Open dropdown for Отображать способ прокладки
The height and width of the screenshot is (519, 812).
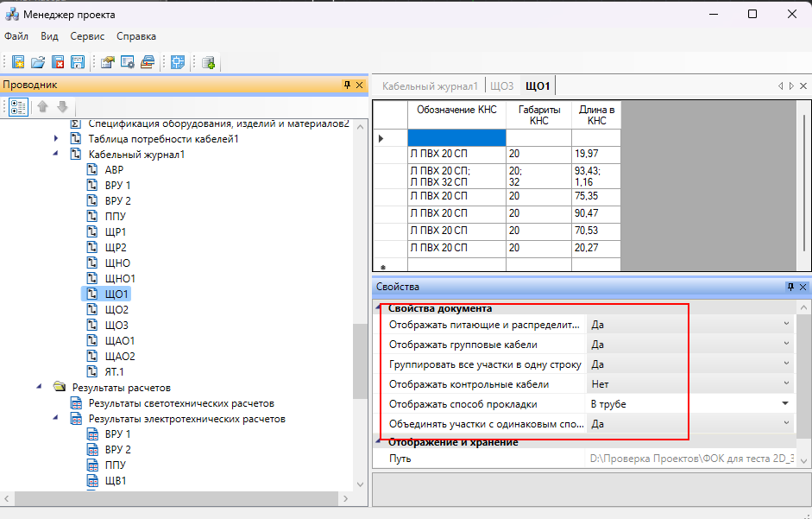click(x=785, y=403)
